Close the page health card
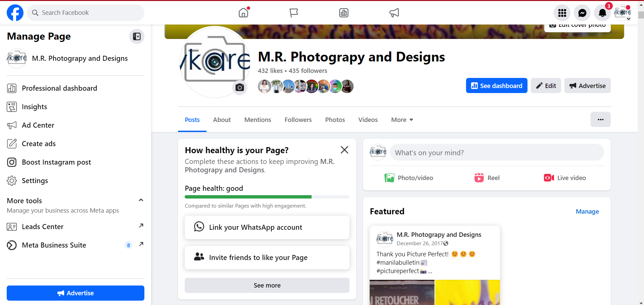This screenshot has width=644, height=305. click(344, 150)
